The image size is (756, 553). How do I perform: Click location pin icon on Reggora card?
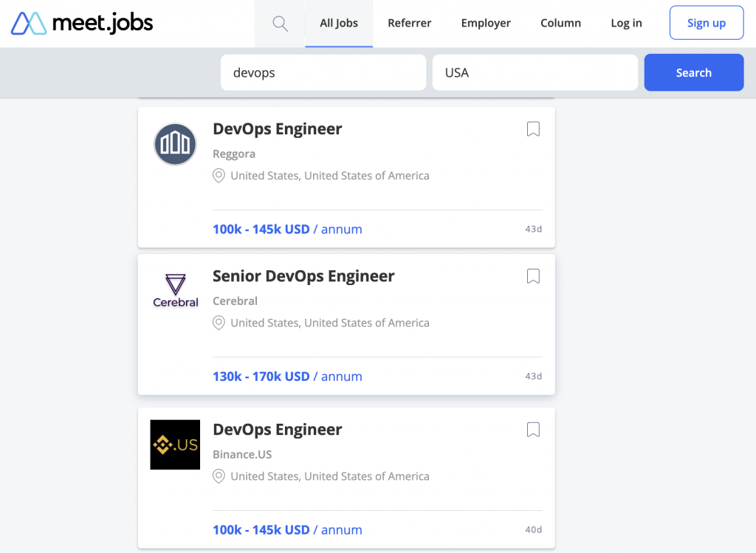[219, 176]
